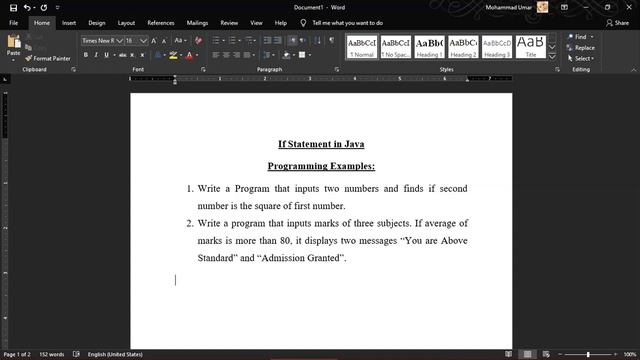Screen dimensions: 640x360
Task: Open the Select dropdown
Action: coord(581,58)
